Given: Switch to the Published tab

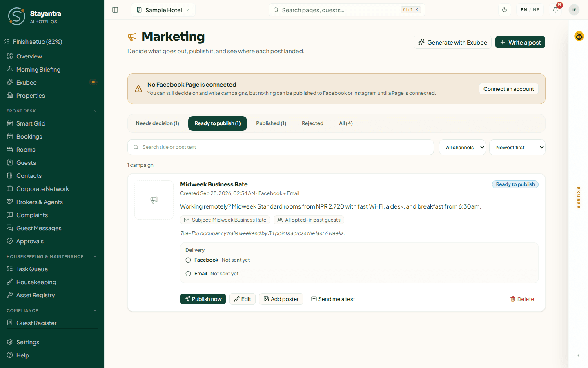Looking at the screenshot, I should [271, 123].
